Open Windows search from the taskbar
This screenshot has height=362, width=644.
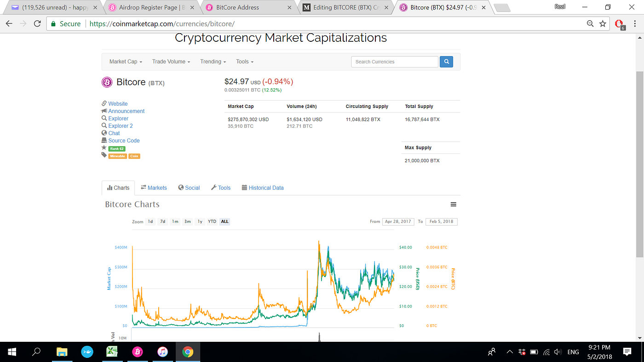click(x=36, y=352)
